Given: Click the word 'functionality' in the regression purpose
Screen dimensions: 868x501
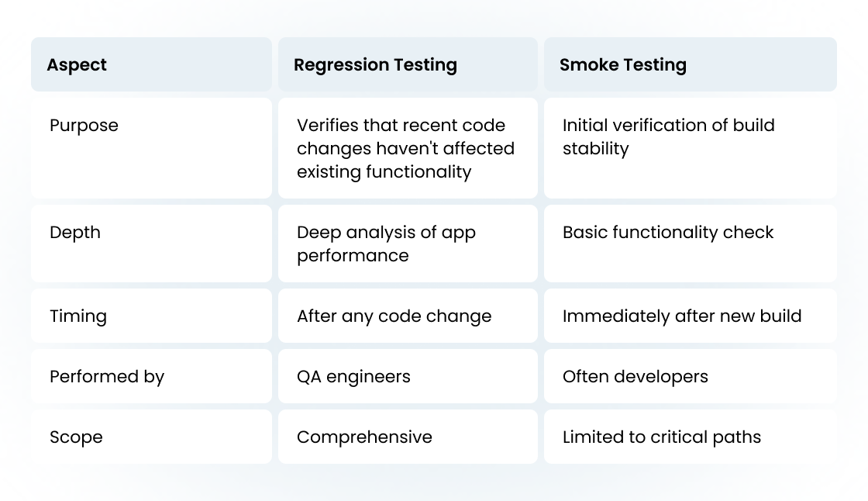Looking at the screenshot, I should point(418,172).
